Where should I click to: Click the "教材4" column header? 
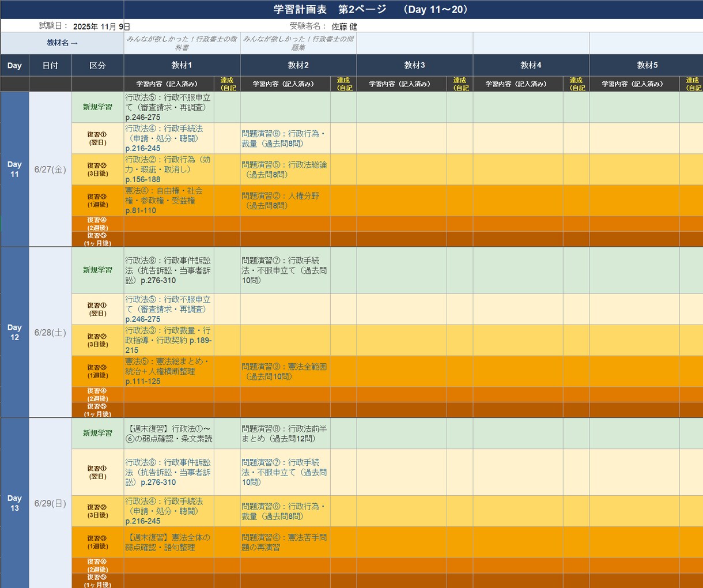tap(531, 65)
